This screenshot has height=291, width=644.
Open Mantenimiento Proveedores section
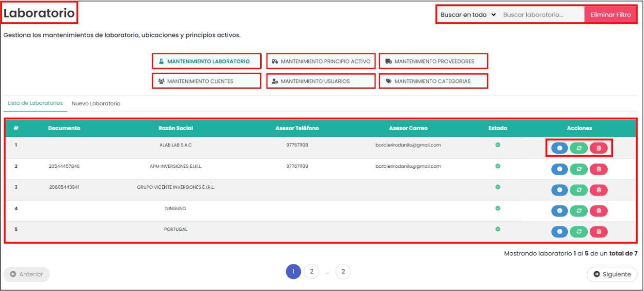click(433, 62)
